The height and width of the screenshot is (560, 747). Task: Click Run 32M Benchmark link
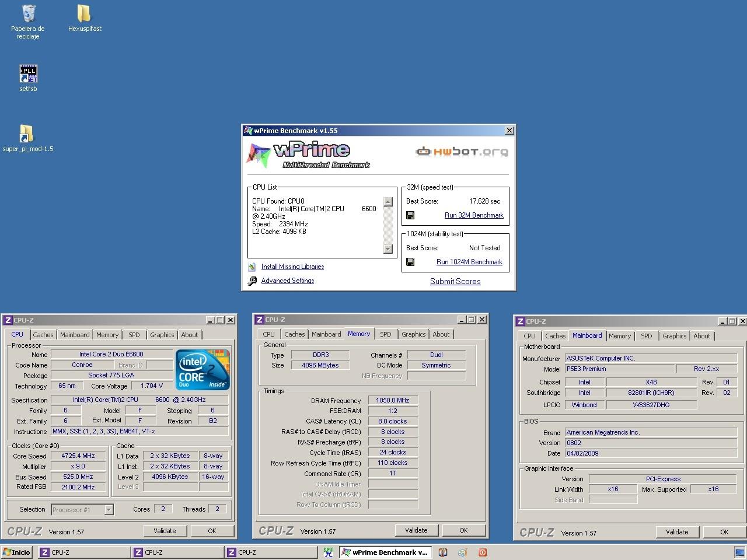(474, 215)
